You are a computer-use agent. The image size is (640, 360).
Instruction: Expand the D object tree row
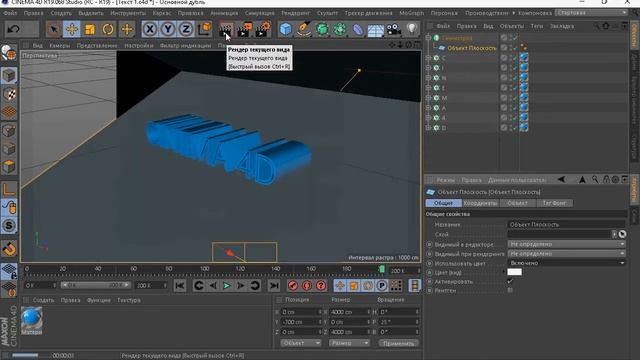(x=428, y=128)
